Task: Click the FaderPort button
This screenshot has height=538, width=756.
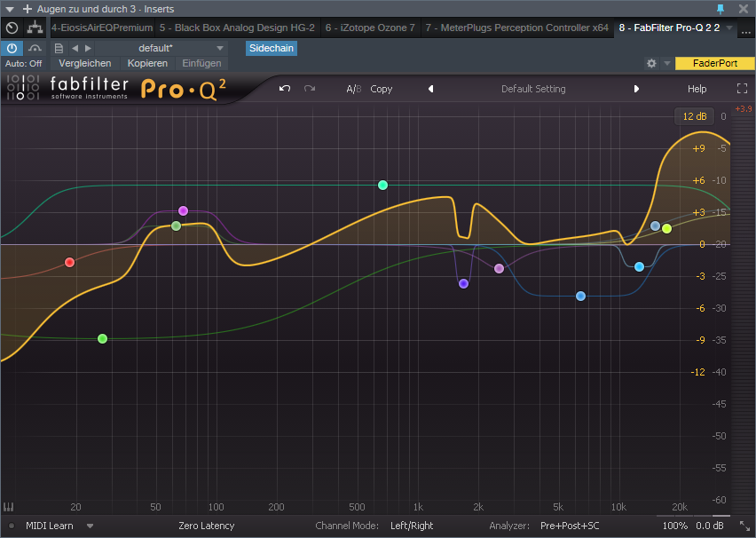Action: 714,63
